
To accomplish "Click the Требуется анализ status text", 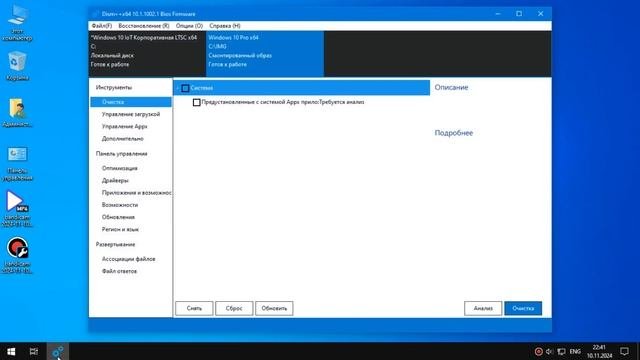I will click(342, 102).
